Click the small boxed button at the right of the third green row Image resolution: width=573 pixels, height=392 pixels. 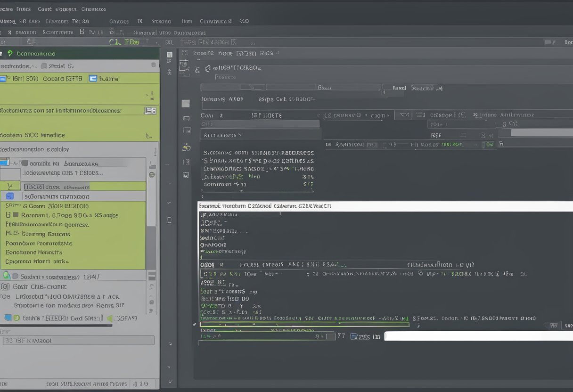click(x=150, y=111)
